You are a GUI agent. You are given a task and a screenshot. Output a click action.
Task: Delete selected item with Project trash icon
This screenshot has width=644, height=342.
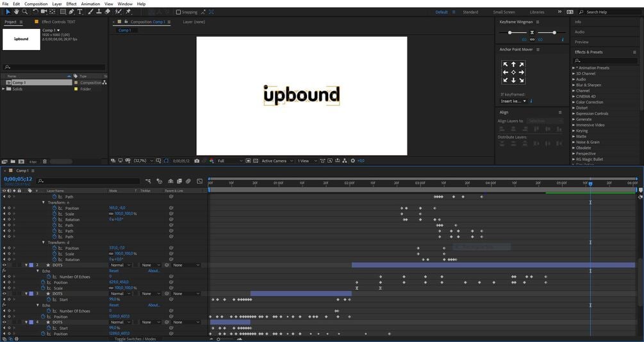click(x=45, y=162)
